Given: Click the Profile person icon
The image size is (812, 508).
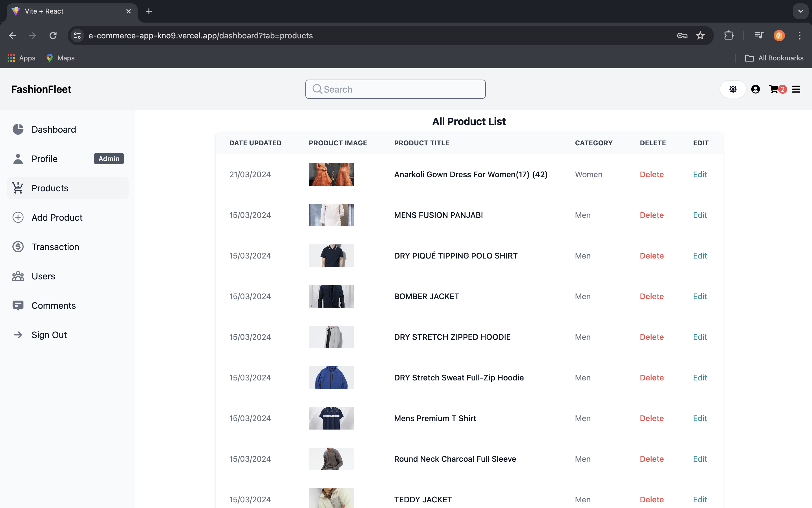Looking at the screenshot, I should (x=18, y=159).
